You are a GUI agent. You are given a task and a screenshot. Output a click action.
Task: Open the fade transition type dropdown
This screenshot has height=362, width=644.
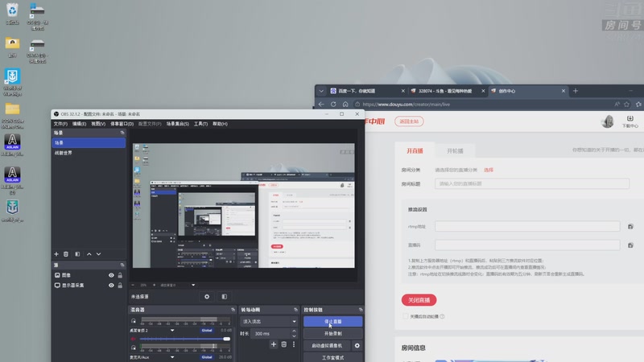(269, 321)
